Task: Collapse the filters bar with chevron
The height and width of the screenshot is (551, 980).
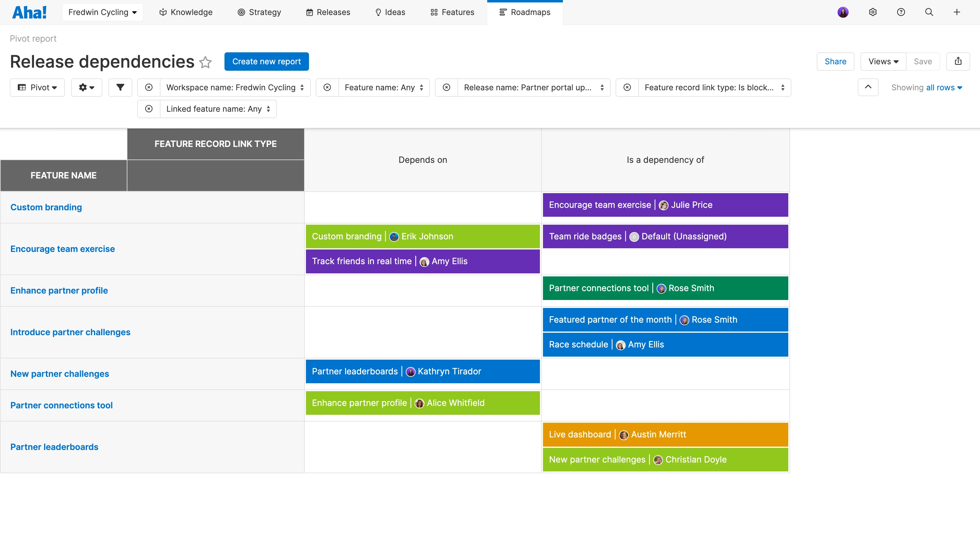Action: pyautogui.click(x=868, y=87)
